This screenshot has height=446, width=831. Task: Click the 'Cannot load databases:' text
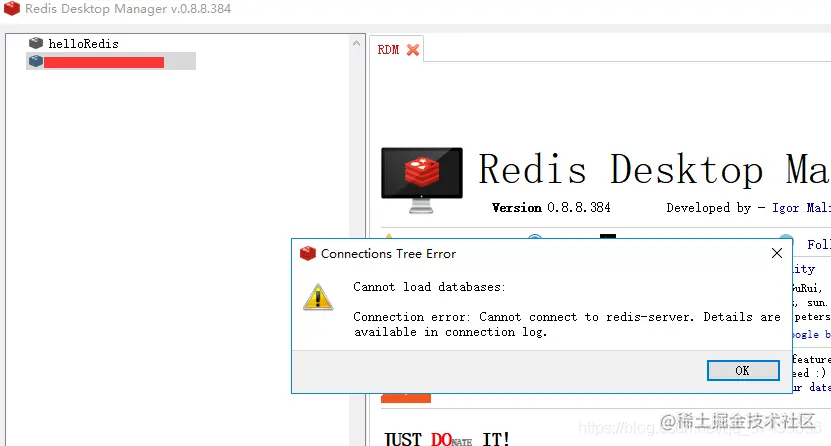tap(429, 287)
